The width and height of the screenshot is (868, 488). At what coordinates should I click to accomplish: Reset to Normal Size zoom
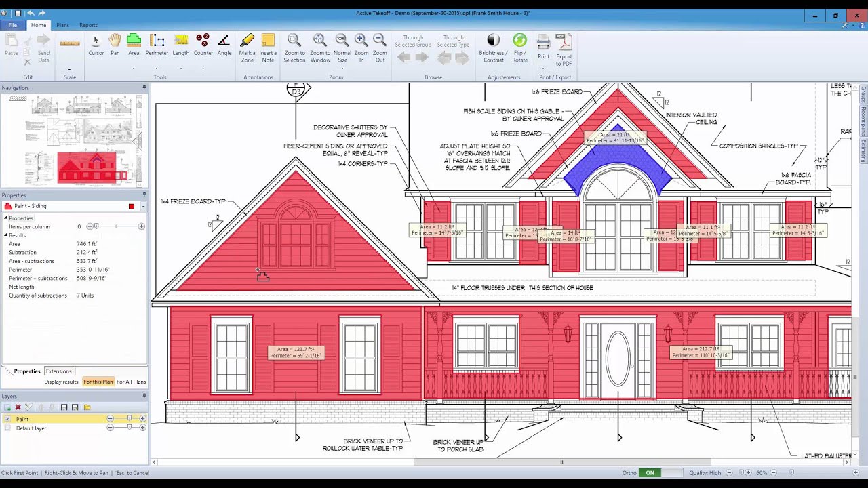pyautogui.click(x=342, y=48)
